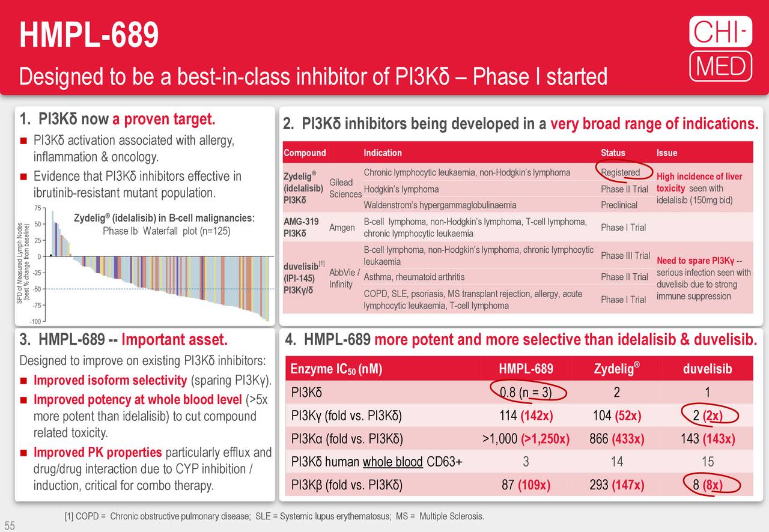The width and height of the screenshot is (769, 532).
Task: Select the '2 (2x)' duvelisib value
Action: coord(707,416)
